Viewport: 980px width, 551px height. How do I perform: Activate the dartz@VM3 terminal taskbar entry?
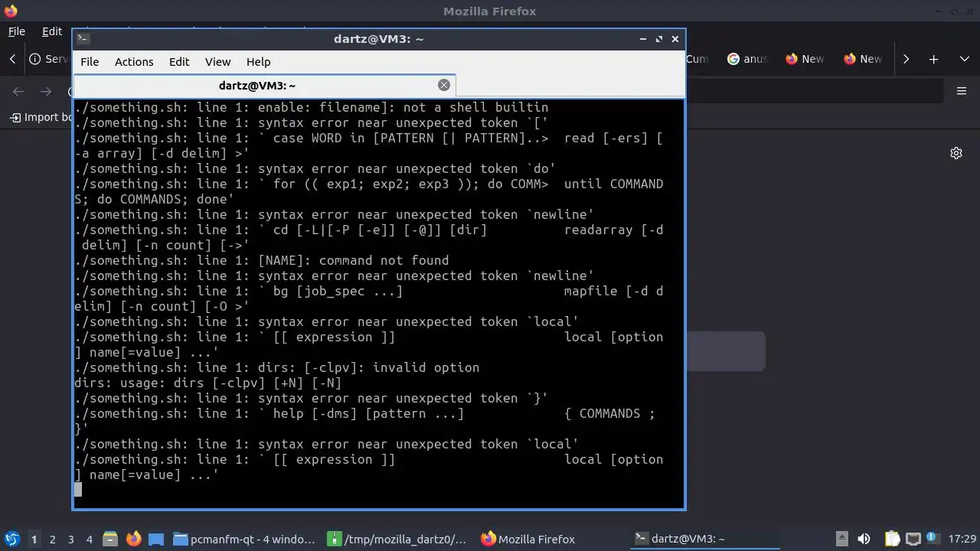click(704, 539)
